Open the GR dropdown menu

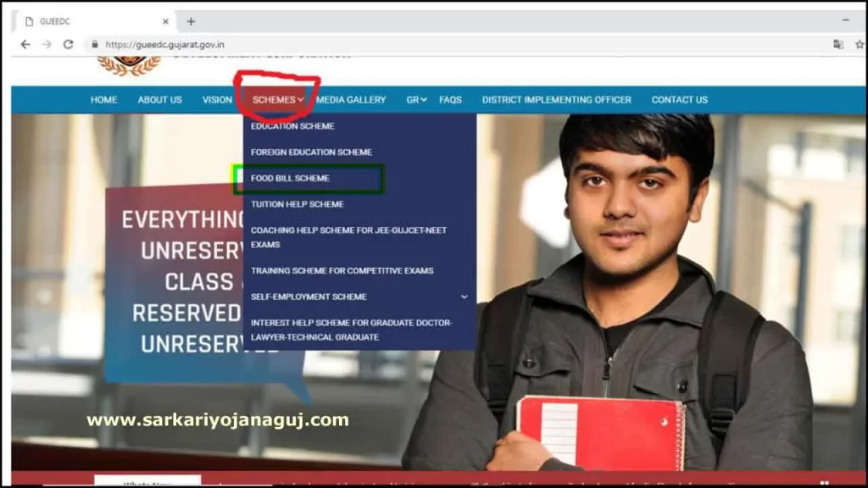[415, 99]
